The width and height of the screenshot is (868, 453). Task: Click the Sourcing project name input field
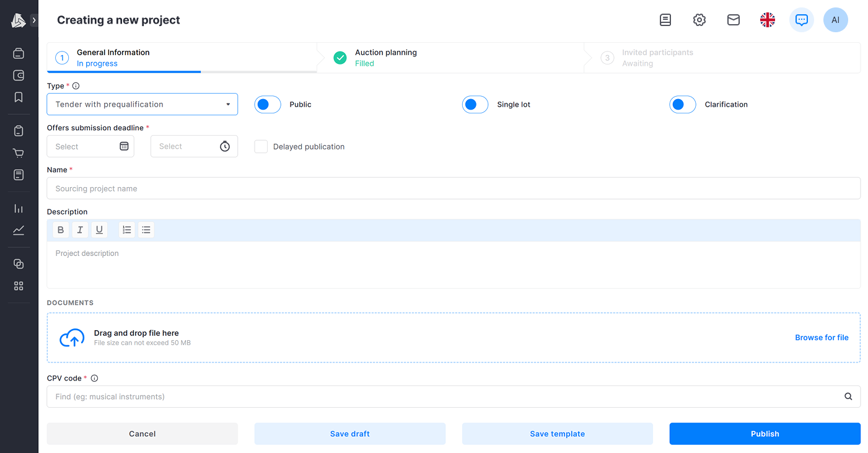coord(454,188)
